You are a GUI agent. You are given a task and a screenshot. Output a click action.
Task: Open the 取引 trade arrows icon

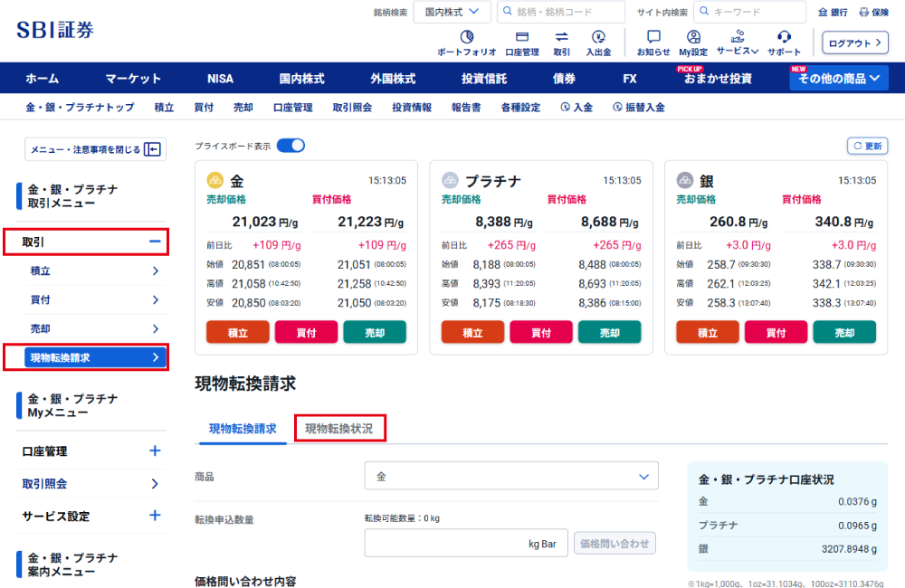[561, 38]
